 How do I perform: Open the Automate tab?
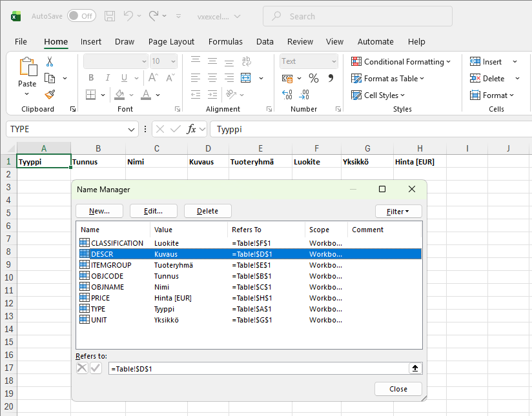(375, 42)
